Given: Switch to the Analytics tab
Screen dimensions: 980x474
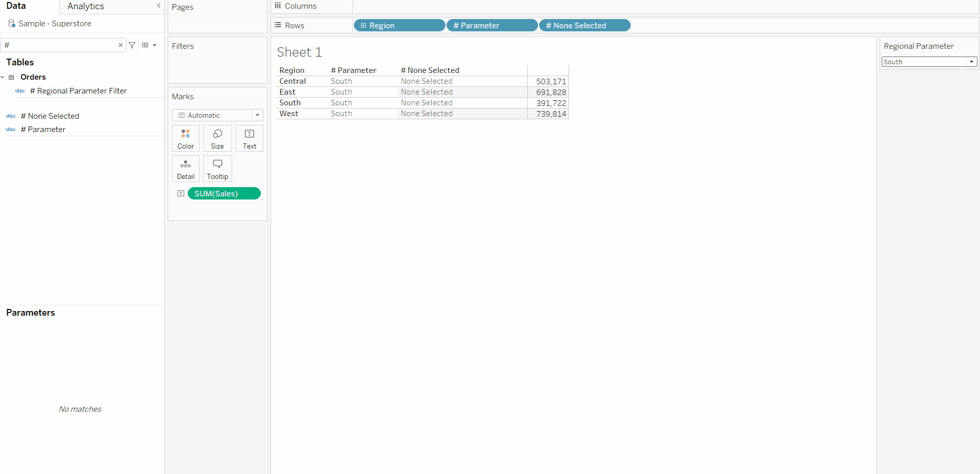Looking at the screenshot, I should coord(85,6).
